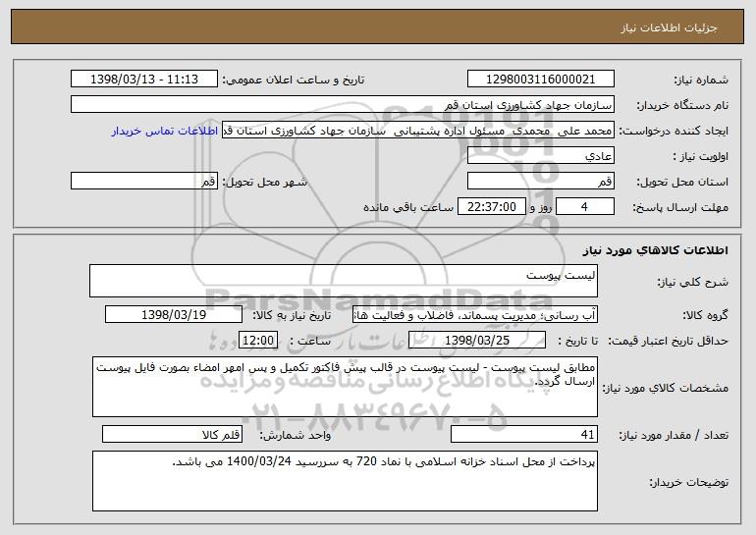Click the شماره نیاز field 1298003116000021
Image resolution: width=756 pixels, height=535 pixels.
(540, 80)
